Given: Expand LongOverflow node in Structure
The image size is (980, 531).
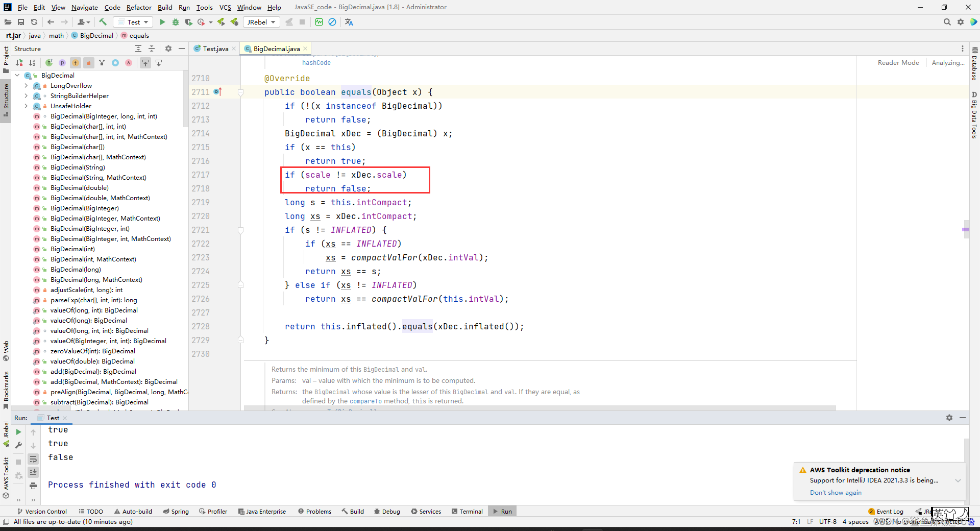Looking at the screenshot, I should point(26,86).
